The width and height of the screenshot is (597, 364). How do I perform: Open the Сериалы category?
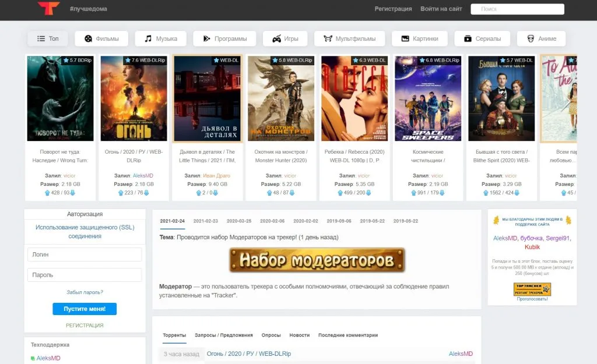click(x=482, y=38)
